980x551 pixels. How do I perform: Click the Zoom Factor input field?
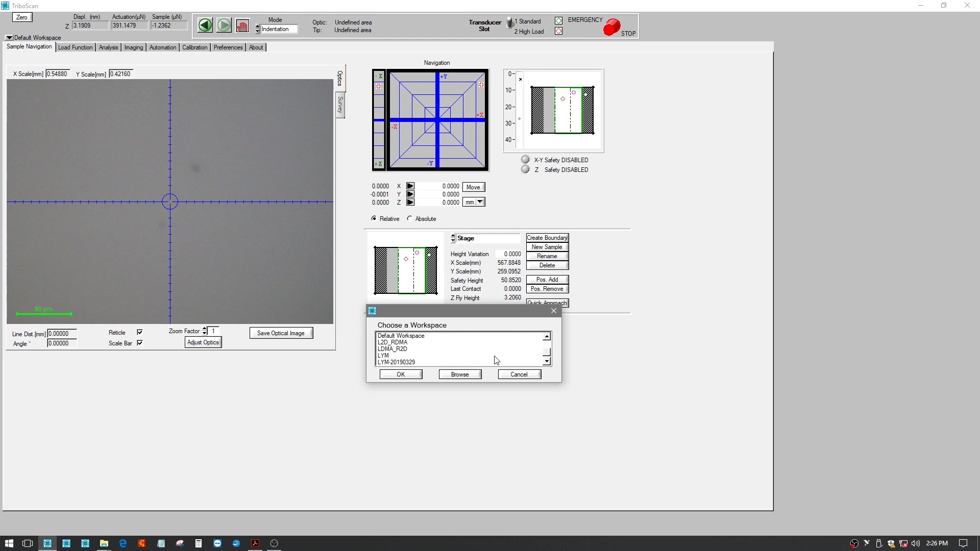[x=214, y=331]
